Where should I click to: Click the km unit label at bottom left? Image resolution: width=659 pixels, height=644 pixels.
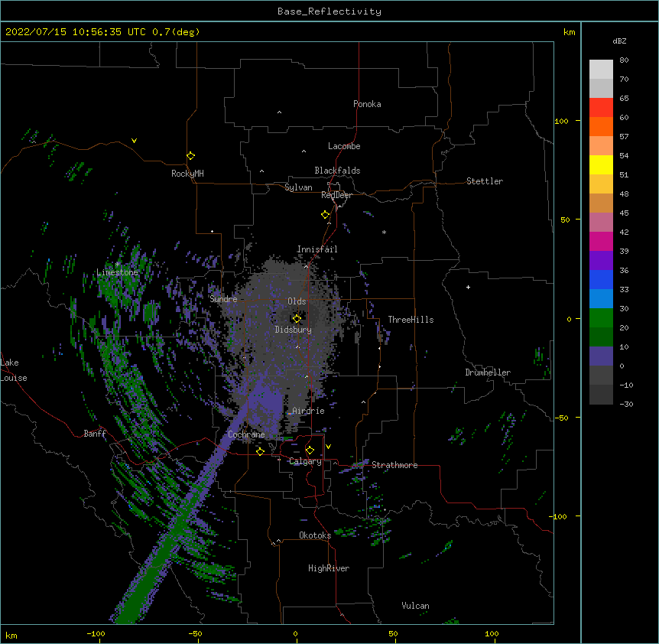[11, 636]
